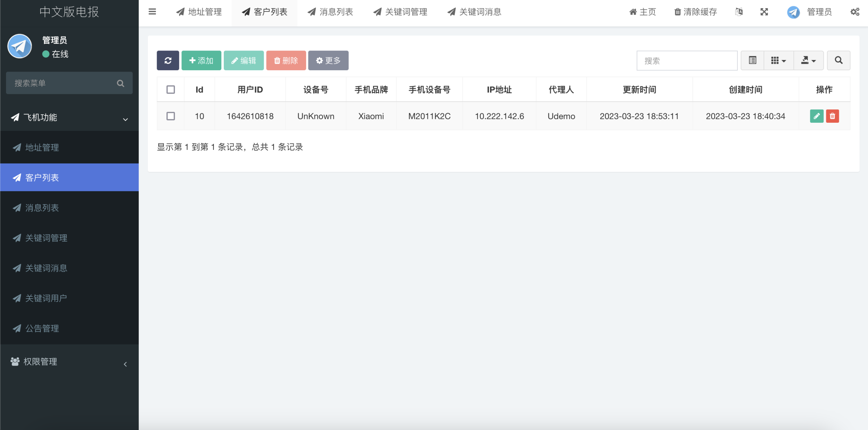Open the language translate icon
868x430 pixels.
(x=739, y=12)
